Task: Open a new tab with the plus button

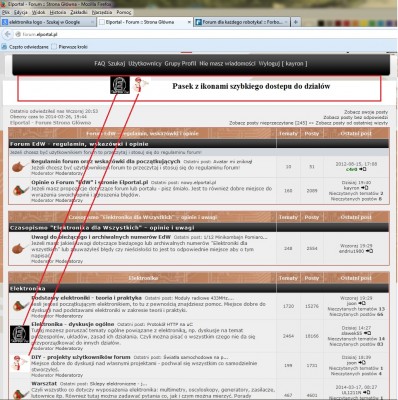Action: pos(295,22)
